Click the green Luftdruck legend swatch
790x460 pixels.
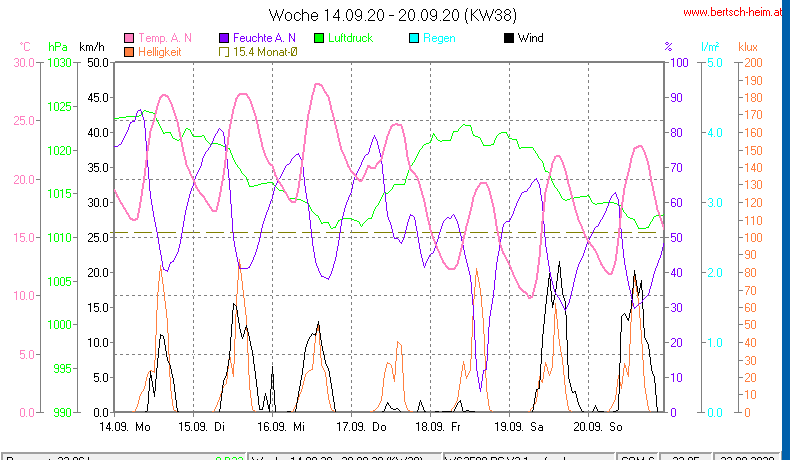click(319, 38)
